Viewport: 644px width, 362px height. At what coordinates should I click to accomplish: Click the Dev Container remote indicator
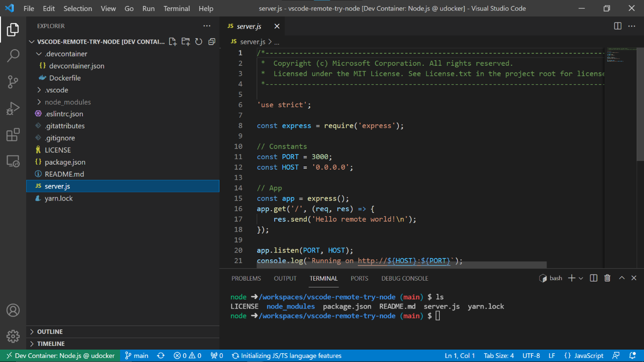tap(60, 356)
